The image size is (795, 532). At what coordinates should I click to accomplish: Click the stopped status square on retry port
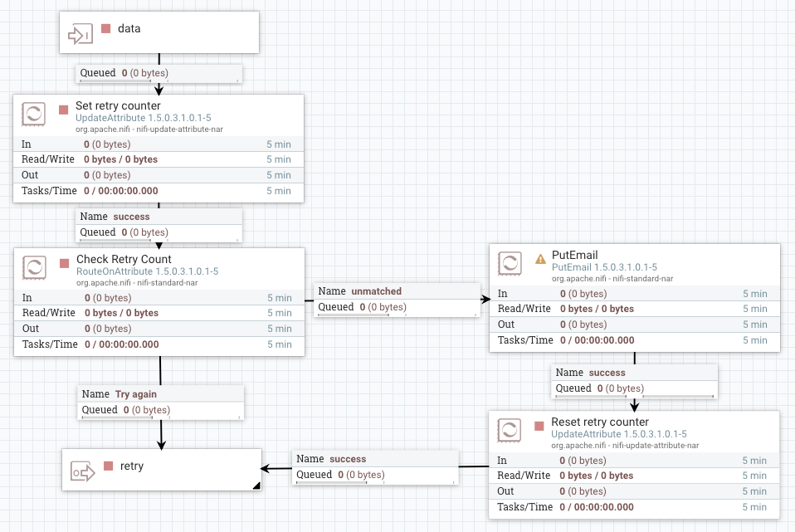click(108, 466)
